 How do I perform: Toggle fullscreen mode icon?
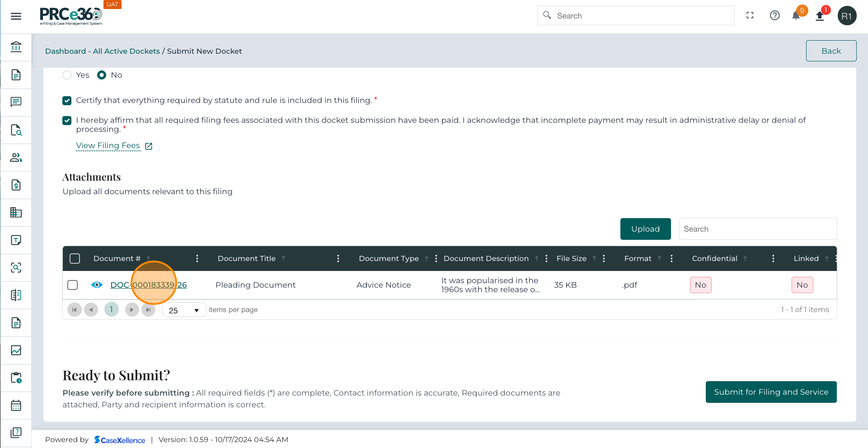(x=750, y=15)
